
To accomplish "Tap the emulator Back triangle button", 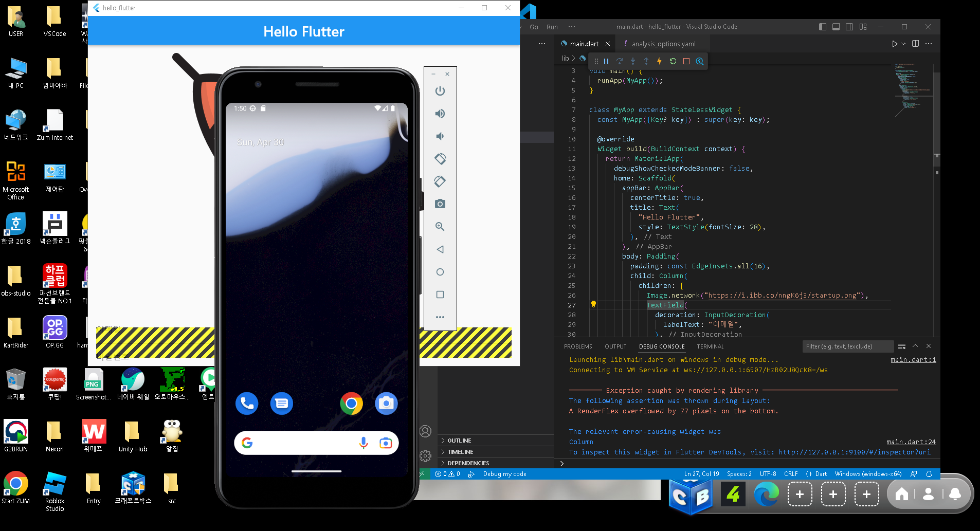I will [x=440, y=249].
